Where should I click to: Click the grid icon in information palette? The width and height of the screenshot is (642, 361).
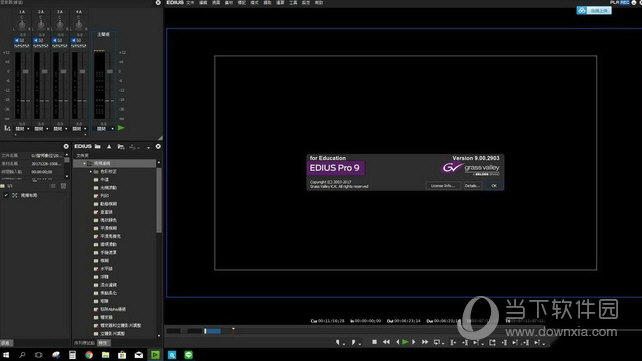(63, 186)
